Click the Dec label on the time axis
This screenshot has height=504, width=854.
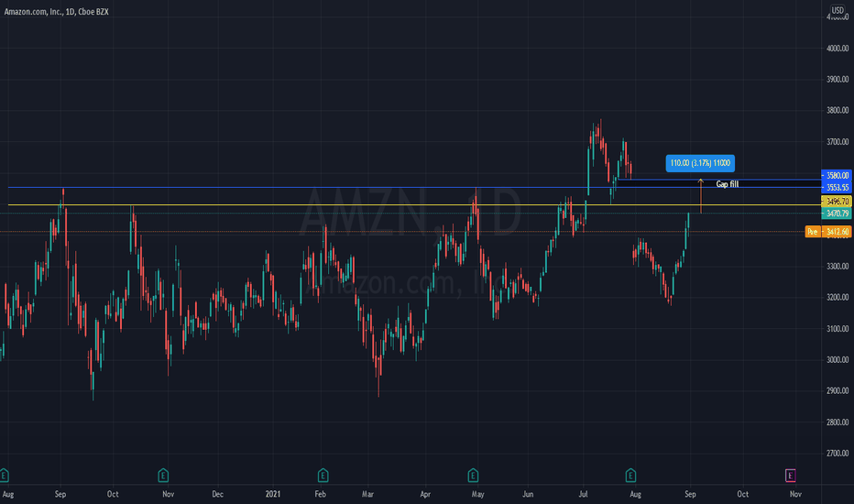click(x=217, y=494)
